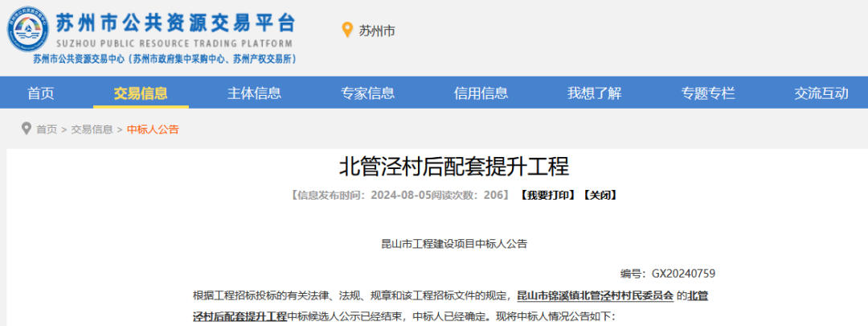
Task: Click the Suzhou platform logo emblem
Action: [x=29, y=31]
